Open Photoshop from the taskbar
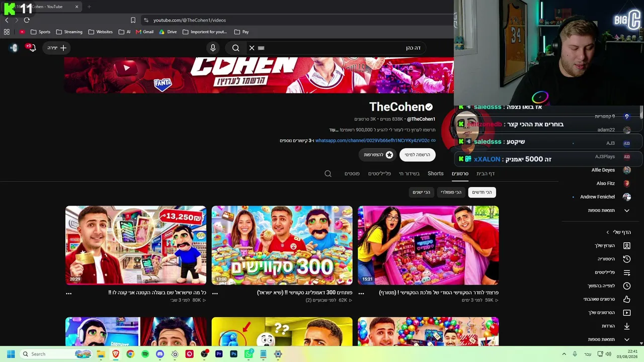The width and height of the screenshot is (644, 362). [x=233, y=354]
